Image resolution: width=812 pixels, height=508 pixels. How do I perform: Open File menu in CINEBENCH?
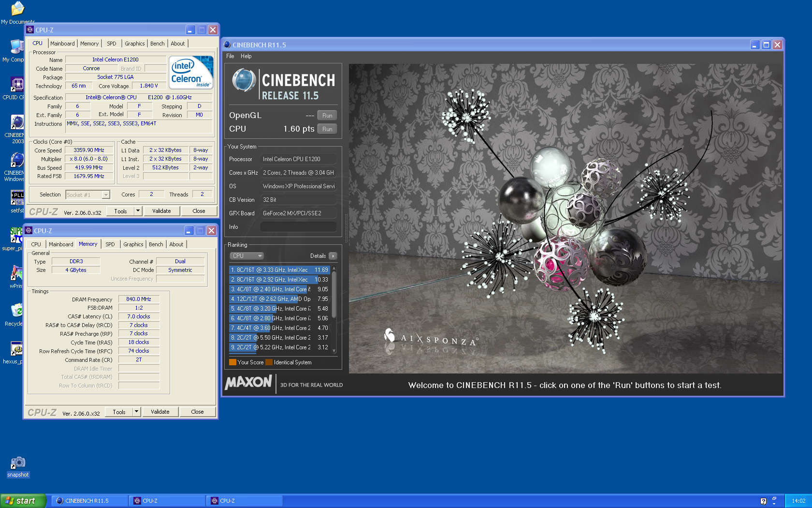(x=230, y=56)
